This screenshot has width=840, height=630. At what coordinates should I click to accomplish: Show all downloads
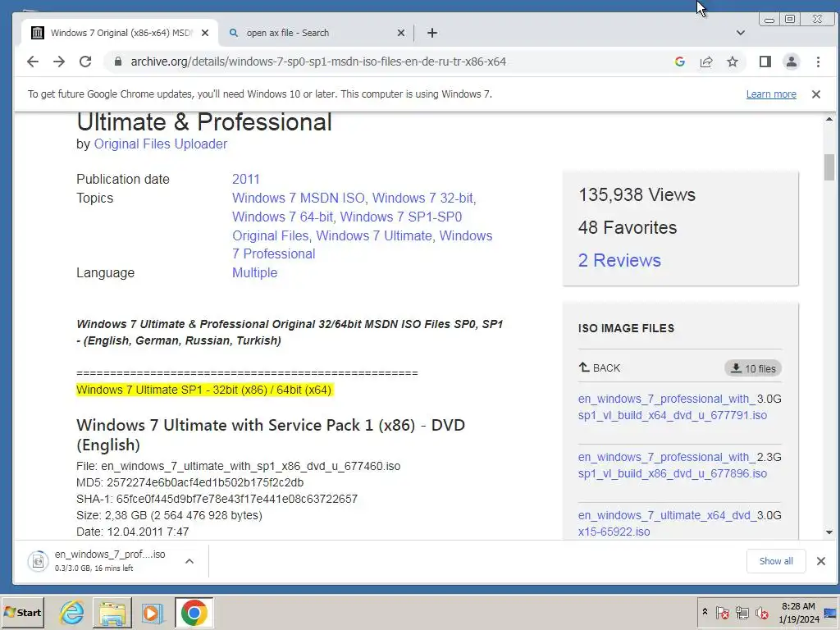776,561
